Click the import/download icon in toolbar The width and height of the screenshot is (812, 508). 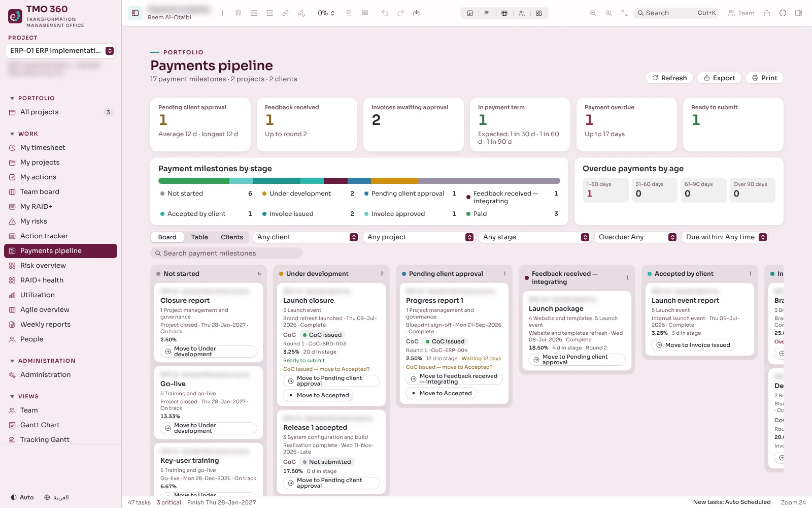click(416, 13)
